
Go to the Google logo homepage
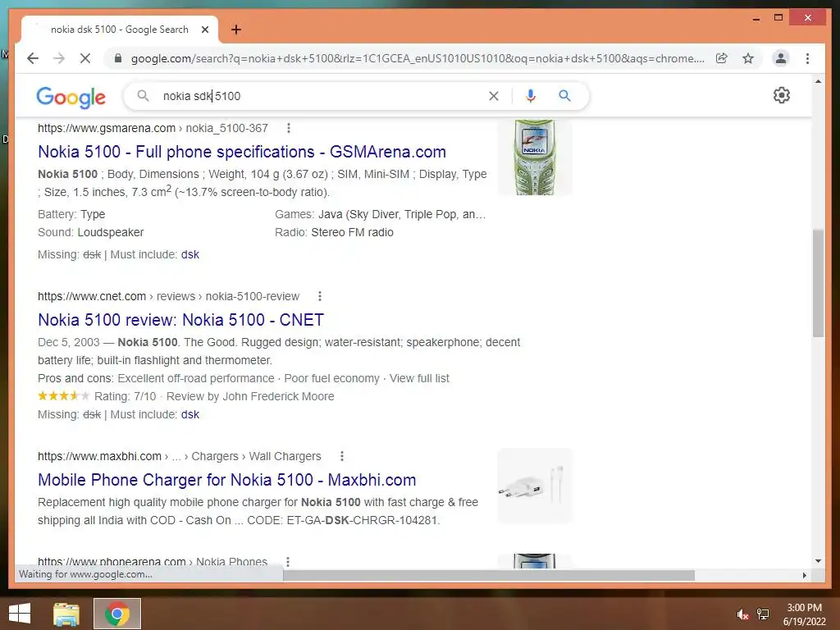[71, 97]
